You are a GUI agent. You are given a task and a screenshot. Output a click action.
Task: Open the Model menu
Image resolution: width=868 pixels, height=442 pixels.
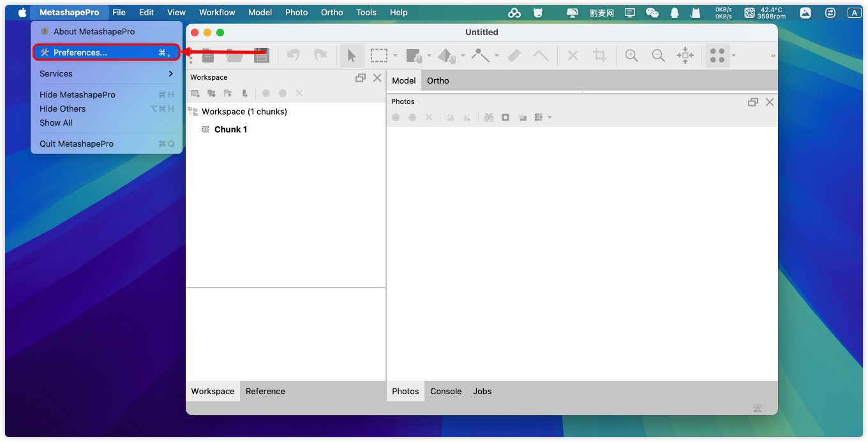pos(260,12)
